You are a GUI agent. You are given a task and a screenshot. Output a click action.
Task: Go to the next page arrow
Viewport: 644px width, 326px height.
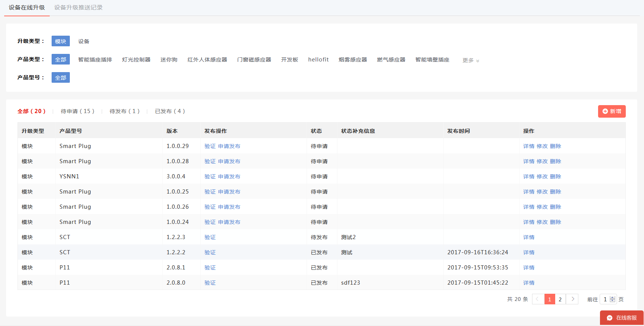tap(573, 299)
